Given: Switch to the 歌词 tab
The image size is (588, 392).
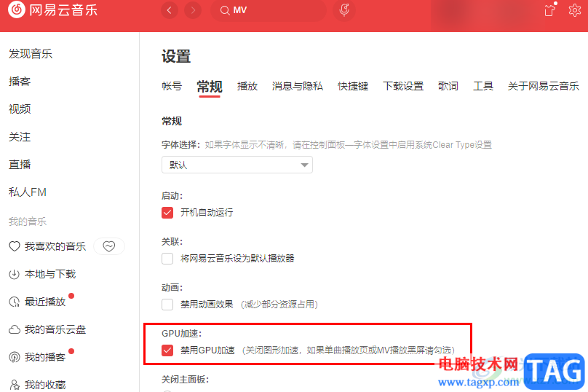Looking at the screenshot, I should click(448, 86).
